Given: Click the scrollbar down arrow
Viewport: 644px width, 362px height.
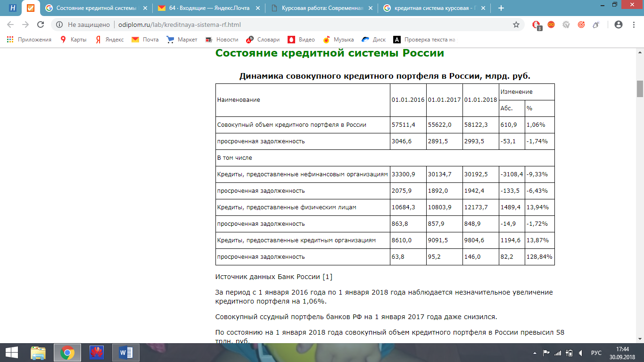Looking at the screenshot, I should pyautogui.click(x=640, y=339).
